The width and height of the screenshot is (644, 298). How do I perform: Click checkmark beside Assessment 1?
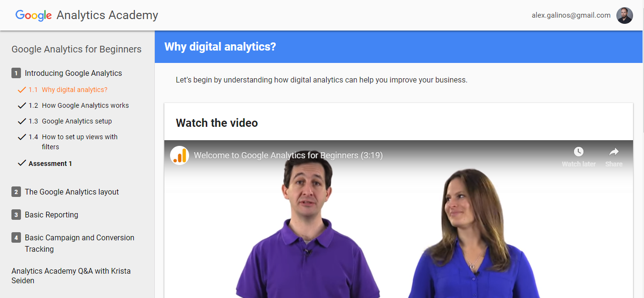click(21, 163)
